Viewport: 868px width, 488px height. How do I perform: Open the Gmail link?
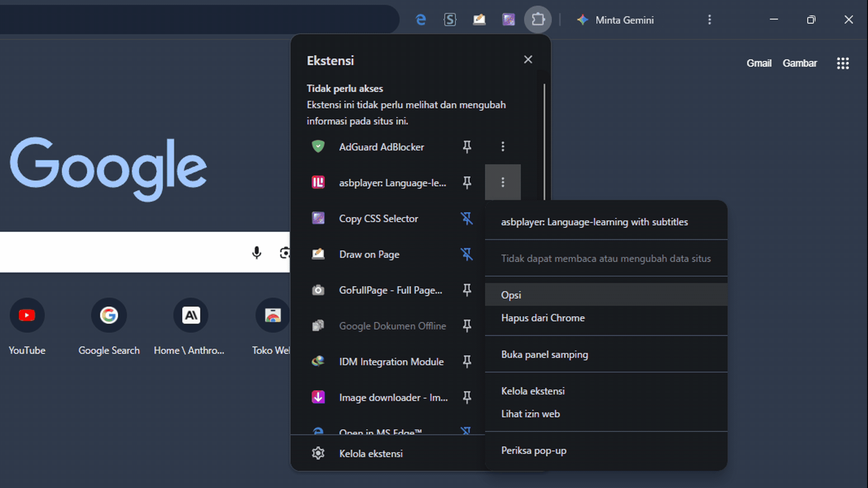coord(759,63)
